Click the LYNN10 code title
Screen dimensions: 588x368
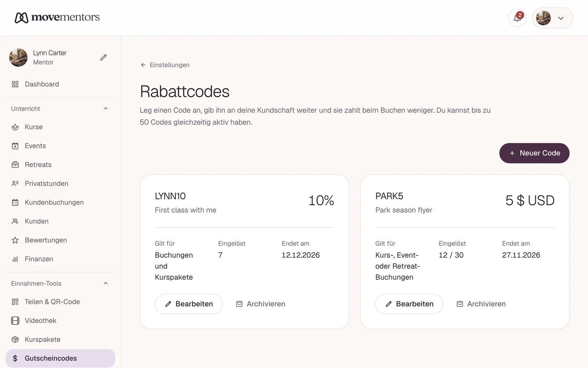(170, 196)
